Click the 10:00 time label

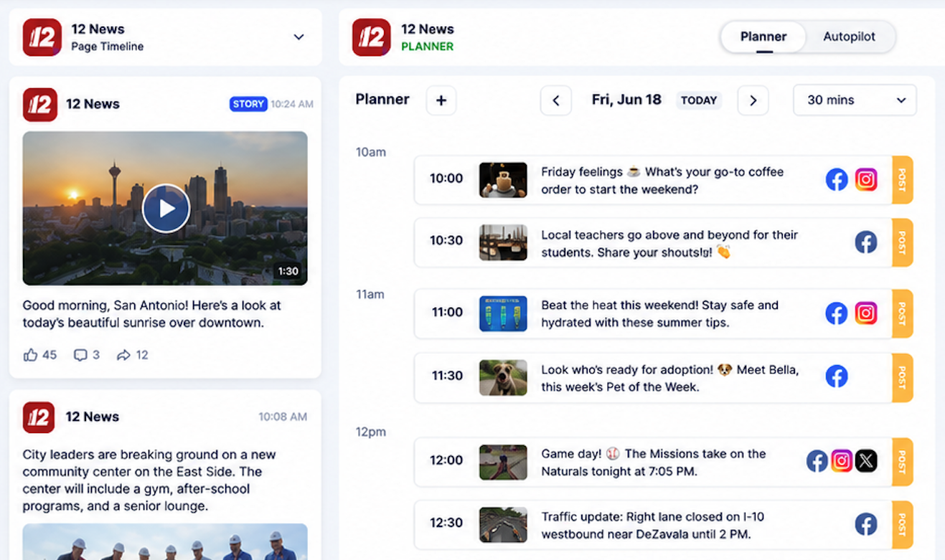coord(446,179)
